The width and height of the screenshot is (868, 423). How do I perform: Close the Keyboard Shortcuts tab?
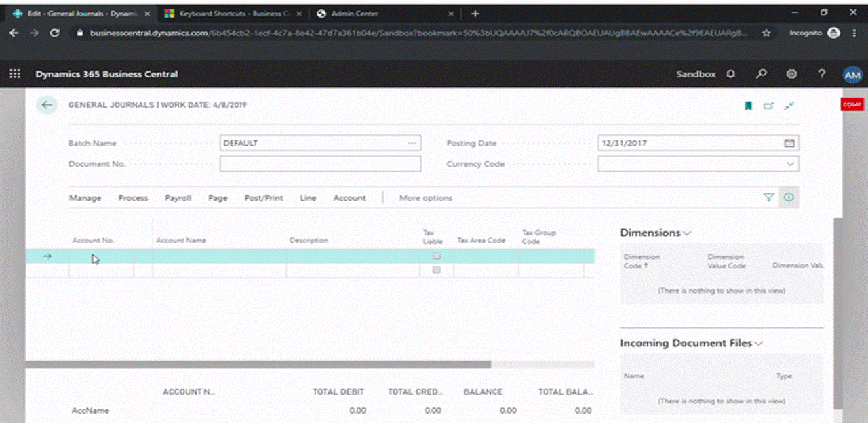[299, 14]
